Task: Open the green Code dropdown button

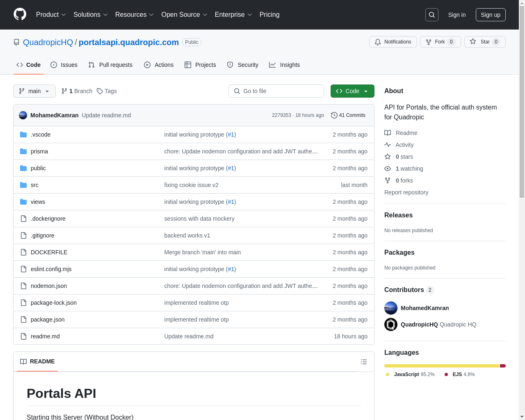Action: [352, 91]
